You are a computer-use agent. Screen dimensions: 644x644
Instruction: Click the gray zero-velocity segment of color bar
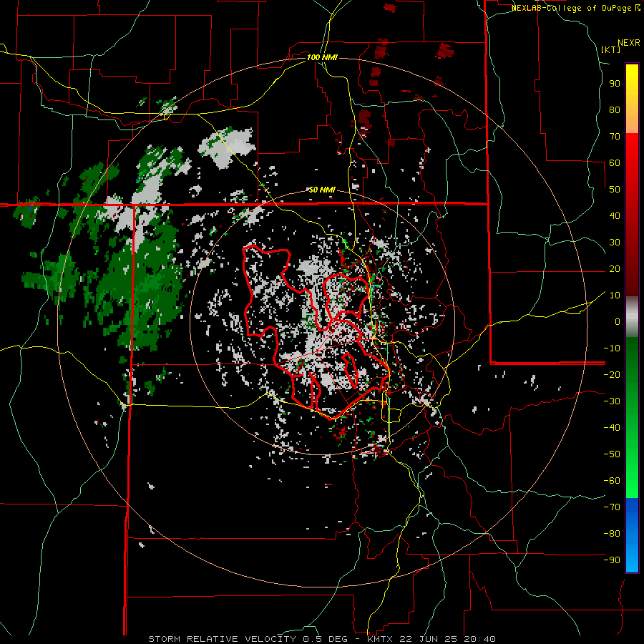[x=632, y=317]
